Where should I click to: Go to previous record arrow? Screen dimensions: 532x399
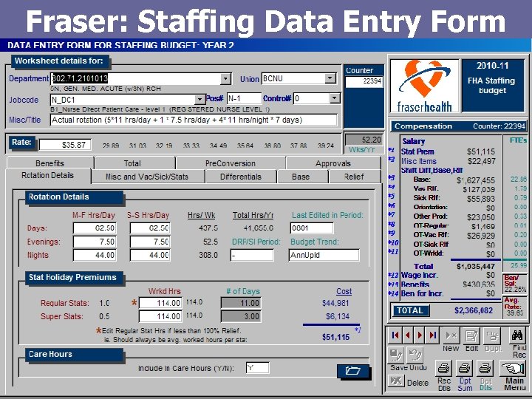point(407,335)
